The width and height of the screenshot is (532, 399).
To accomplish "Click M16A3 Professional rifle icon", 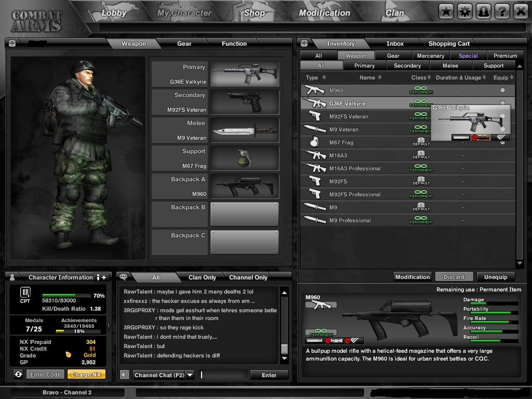I will pyautogui.click(x=314, y=168).
